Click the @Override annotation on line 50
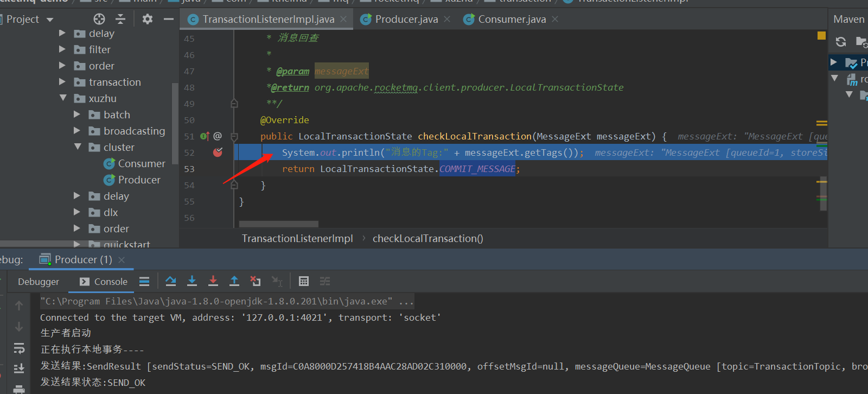 pyautogui.click(x=285, y=120)
